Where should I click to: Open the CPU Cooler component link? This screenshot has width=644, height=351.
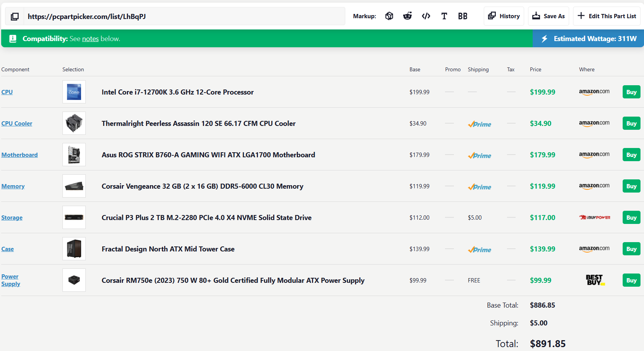17,123
